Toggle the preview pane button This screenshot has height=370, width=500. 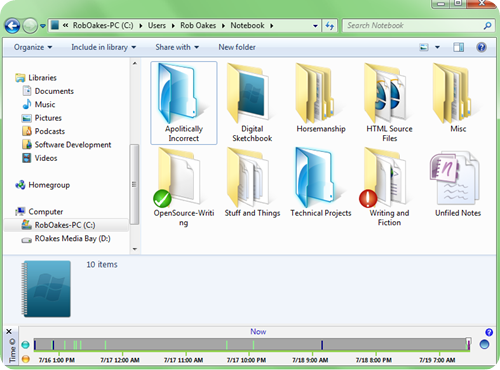click(x=459, y=47)
